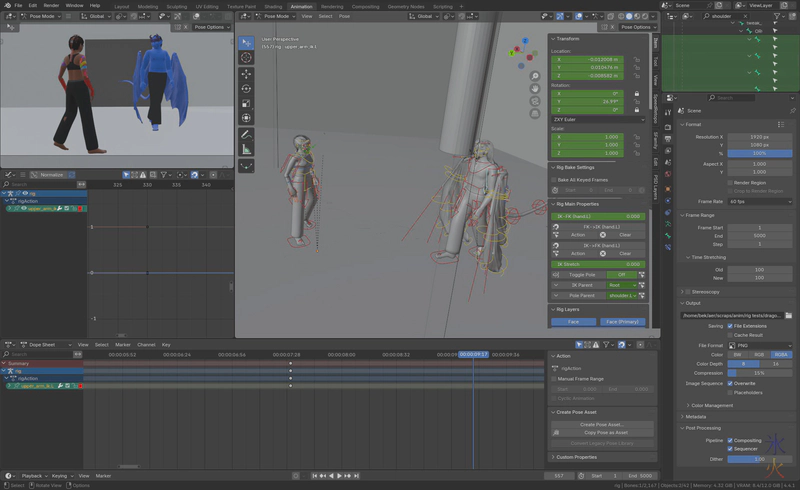Enable Manual Frame Range checkbox
800x490 pixels.
[x=554, y=379]
